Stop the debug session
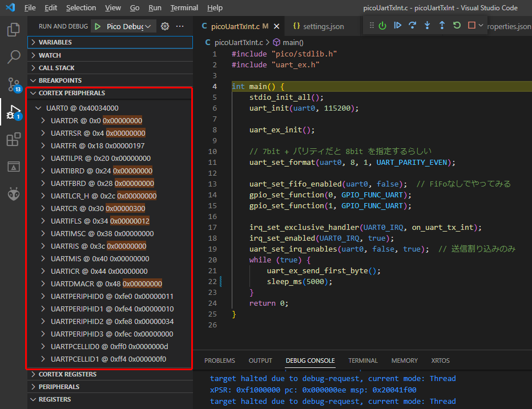The width and height of the screenshot is (532, 409). (x=471, y=26)
